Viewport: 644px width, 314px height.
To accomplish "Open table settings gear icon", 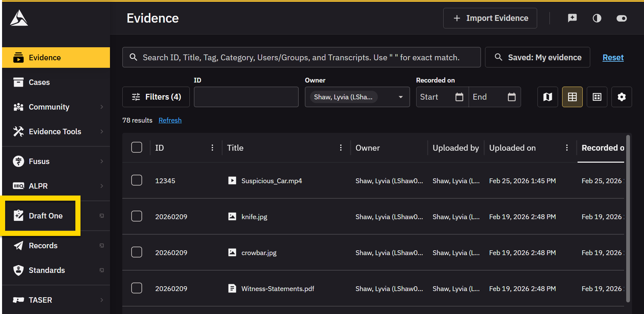I will pyautogui.click(x=621, y=97).
